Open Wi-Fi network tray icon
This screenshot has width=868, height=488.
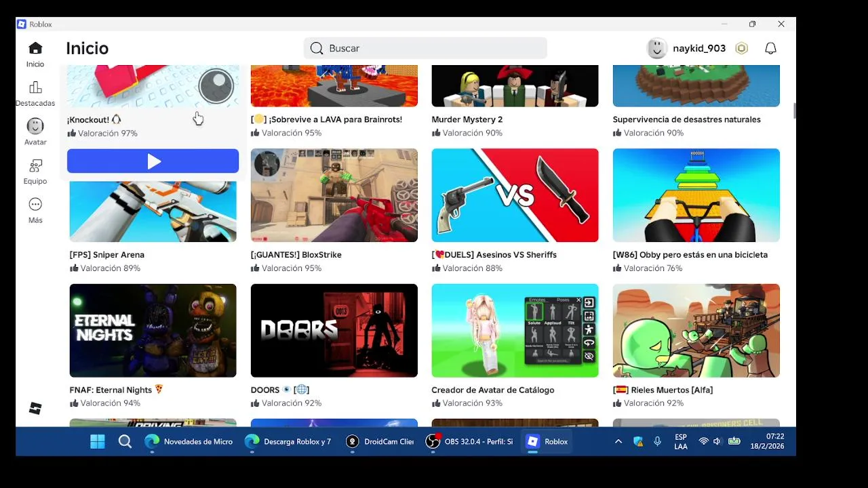[703, 442]
